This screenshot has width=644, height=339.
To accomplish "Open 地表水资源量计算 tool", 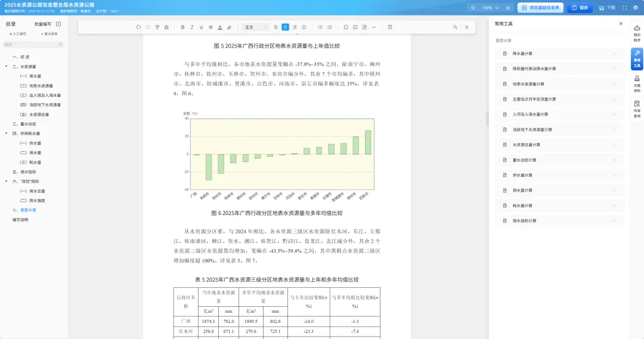I will coord(559,84).
